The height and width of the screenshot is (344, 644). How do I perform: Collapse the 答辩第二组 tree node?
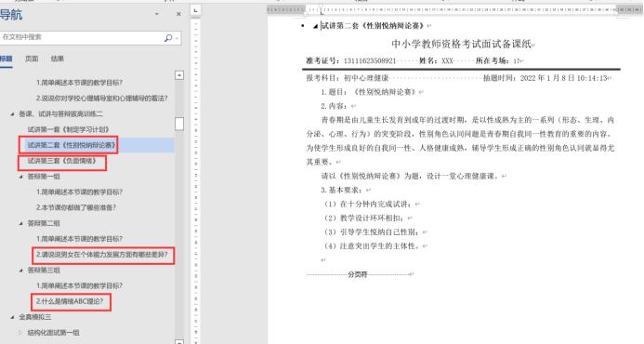tap(21, 223)
